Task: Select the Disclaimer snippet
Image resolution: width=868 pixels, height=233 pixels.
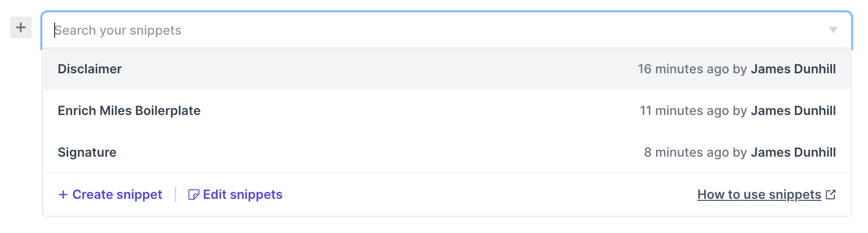Action: pos(447,69)
